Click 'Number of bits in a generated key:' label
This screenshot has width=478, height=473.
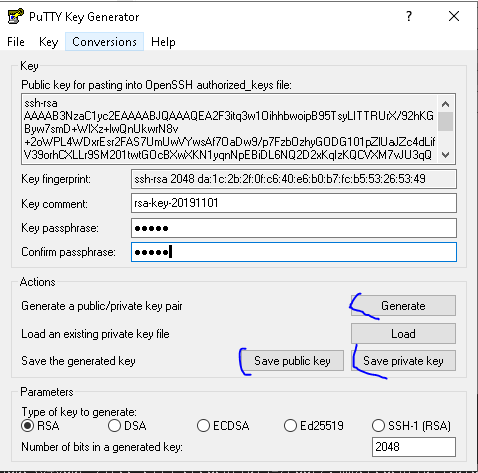102,447
